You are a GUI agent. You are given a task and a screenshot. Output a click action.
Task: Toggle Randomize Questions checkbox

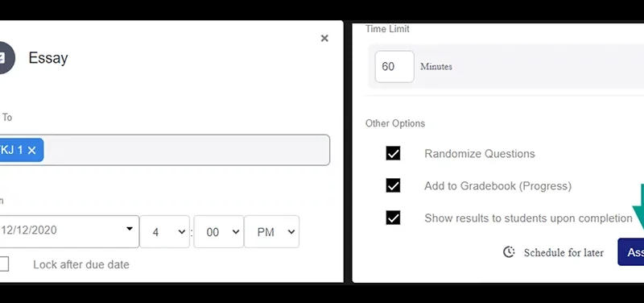coord(393,154)
